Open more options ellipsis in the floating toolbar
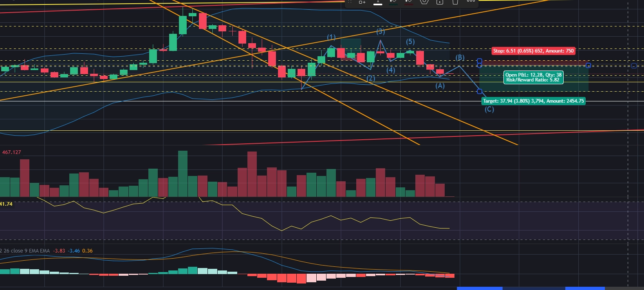This screenshot has width=644, height=290. click(471, 1)
